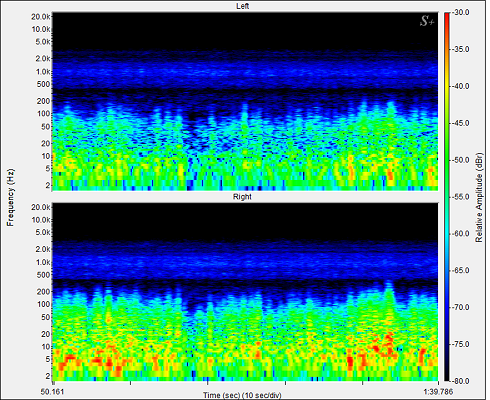This screenshot has height=400, width=490.
Task: Click the S+ logo icon
Action: tap(427, 21)
